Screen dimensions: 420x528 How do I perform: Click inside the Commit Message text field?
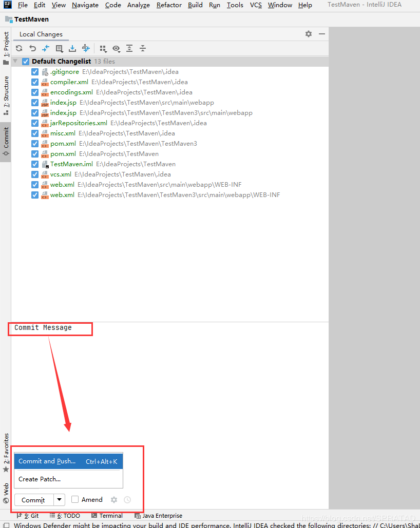pyautogui.click(x=169, y=384)
